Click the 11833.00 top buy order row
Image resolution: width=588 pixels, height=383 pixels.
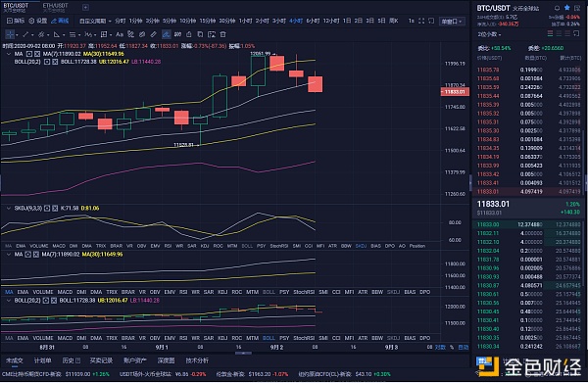tap(529, 224)
